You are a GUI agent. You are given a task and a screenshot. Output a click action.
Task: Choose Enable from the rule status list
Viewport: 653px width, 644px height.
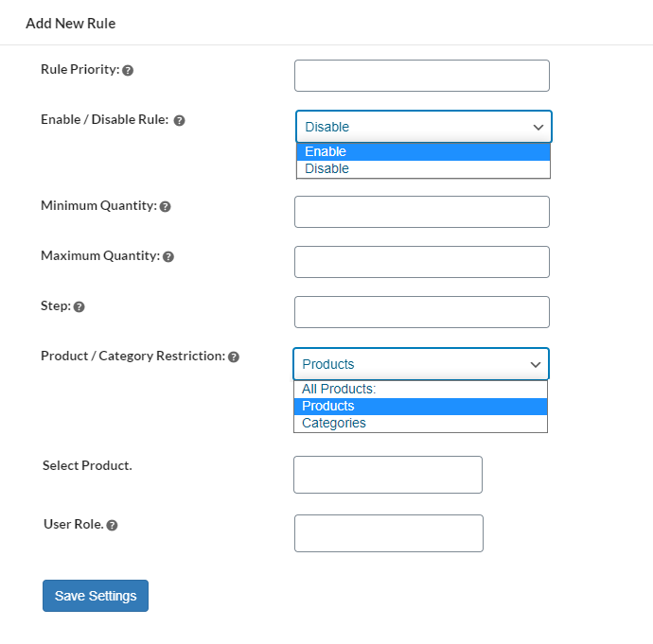[422, 151]
